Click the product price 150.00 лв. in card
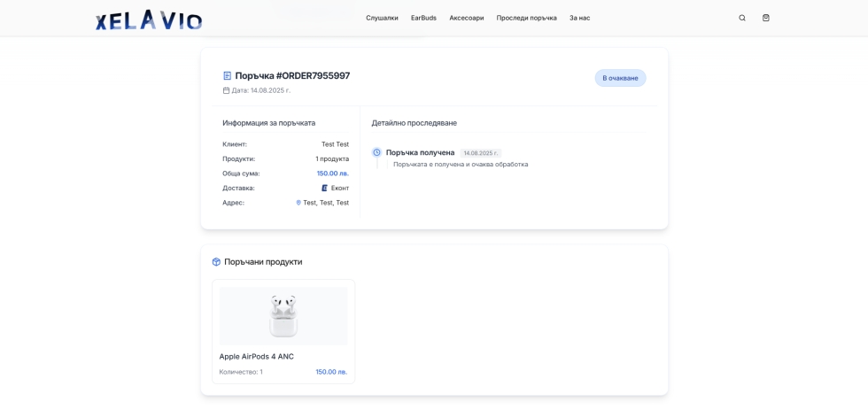This screenshot has height=417, width=868. [x=331, y=372]
